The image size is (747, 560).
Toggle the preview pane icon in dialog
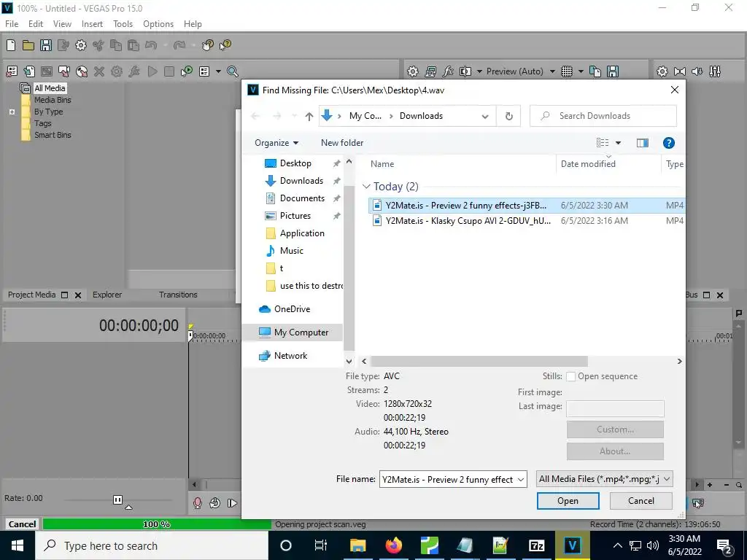[x=642, y=143]
